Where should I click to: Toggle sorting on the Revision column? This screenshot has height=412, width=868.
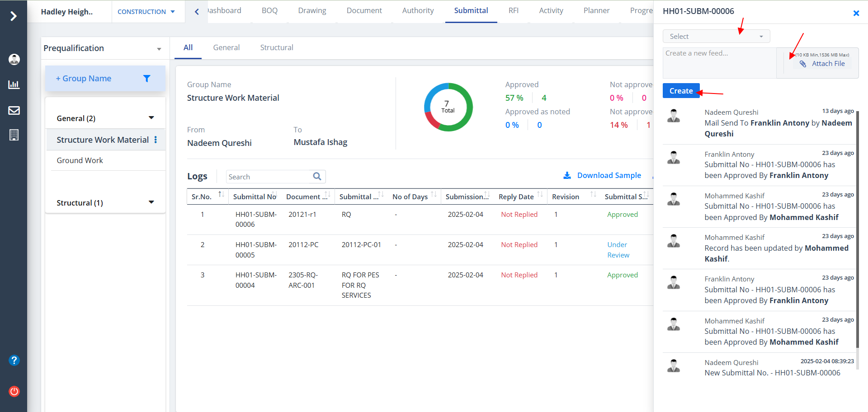[x=593, y=195]
